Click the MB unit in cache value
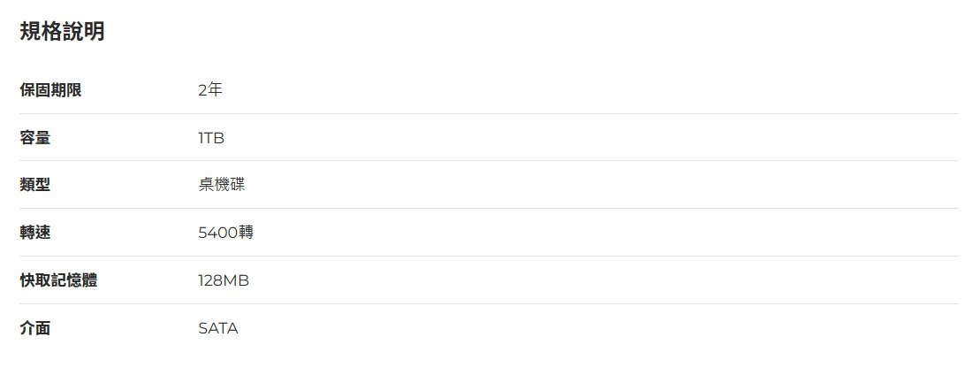 [x=237, y=280]
